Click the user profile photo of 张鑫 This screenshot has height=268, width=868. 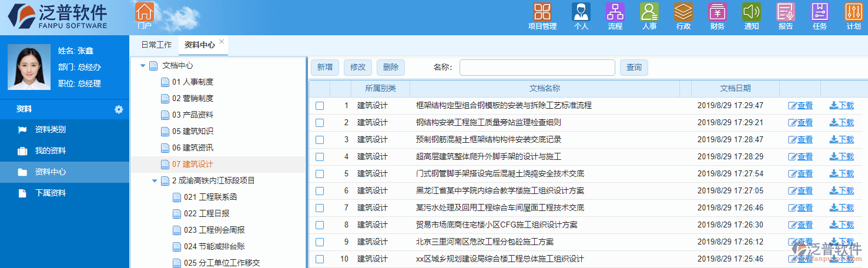(x=29, y=67)
